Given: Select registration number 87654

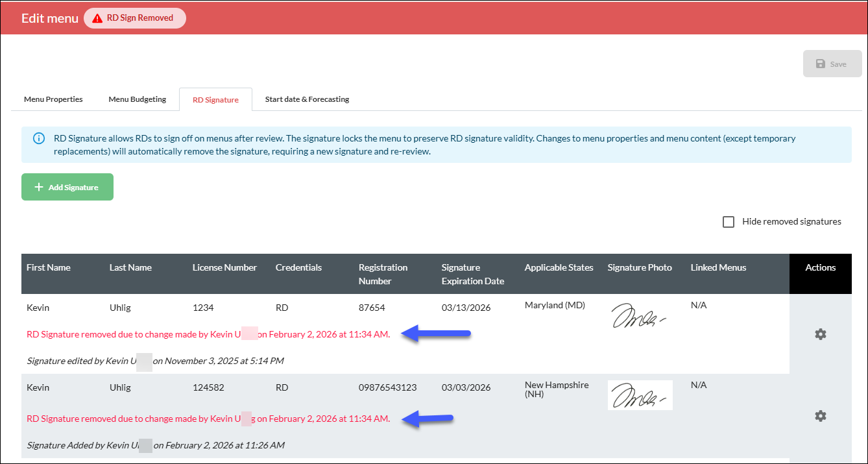Looking at the screenshot, I should (x=372, y=308).
